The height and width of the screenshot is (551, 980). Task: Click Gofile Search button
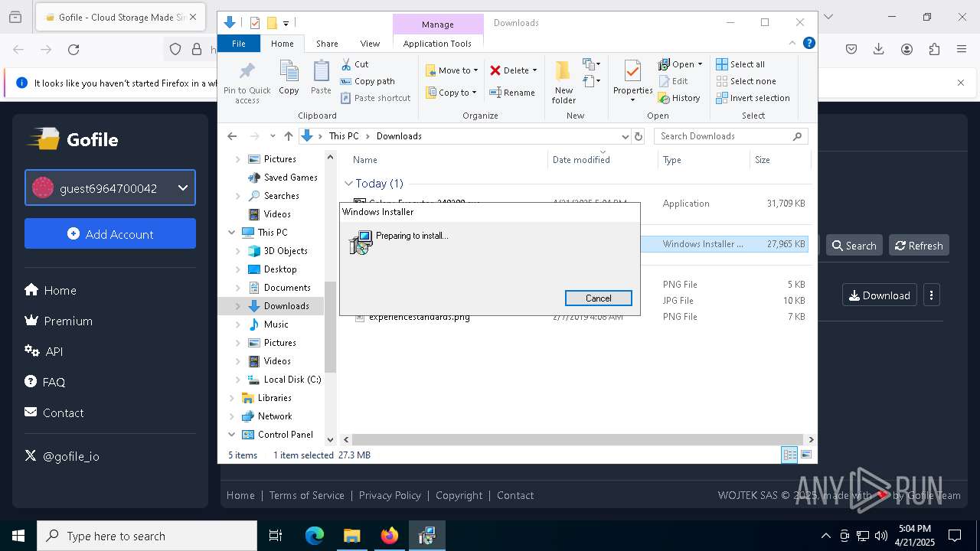[x=854, y=245]
